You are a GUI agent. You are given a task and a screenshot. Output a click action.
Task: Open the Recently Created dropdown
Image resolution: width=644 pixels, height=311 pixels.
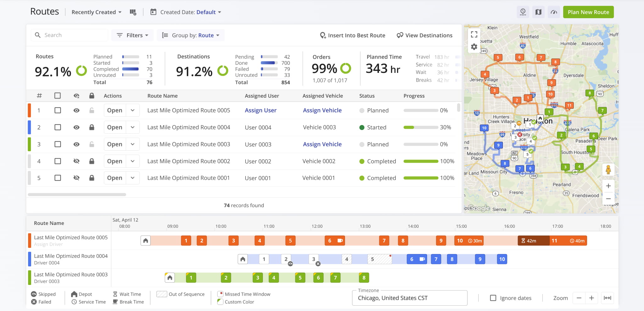96,12
